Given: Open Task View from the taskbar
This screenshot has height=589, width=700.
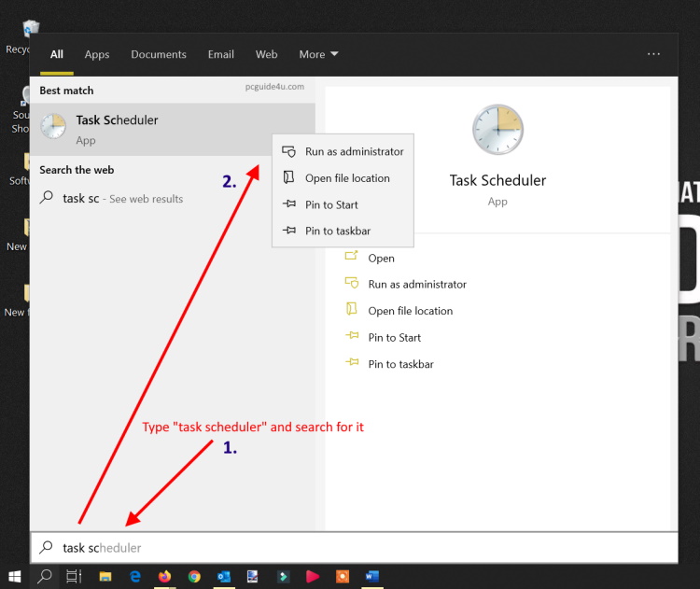Looking at the screenshot, I should 74,577.
